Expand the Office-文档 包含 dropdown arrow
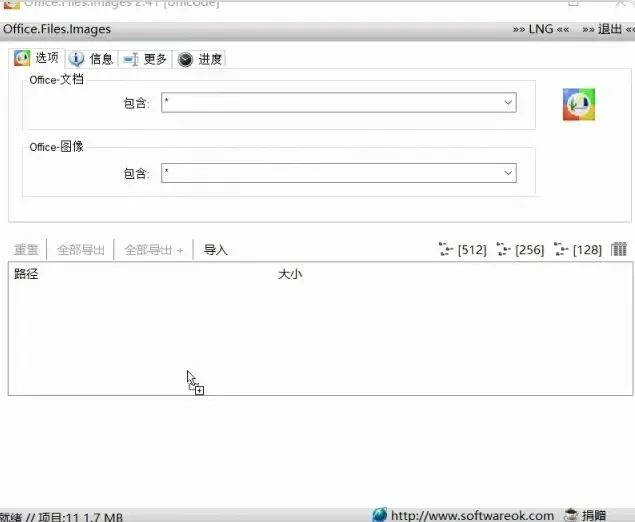Screen dimensions: 635x522 click(508, 102)
